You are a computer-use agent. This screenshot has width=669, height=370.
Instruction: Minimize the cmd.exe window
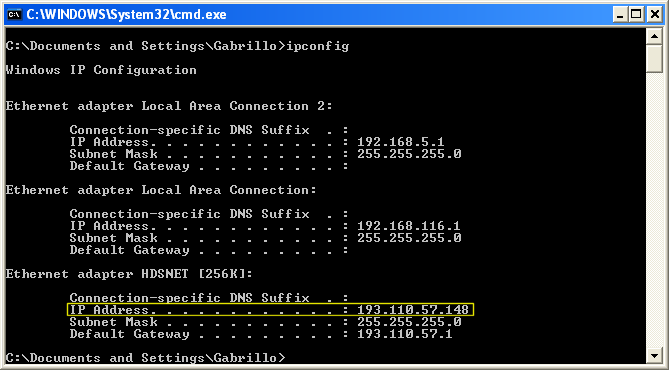[621, 15]
